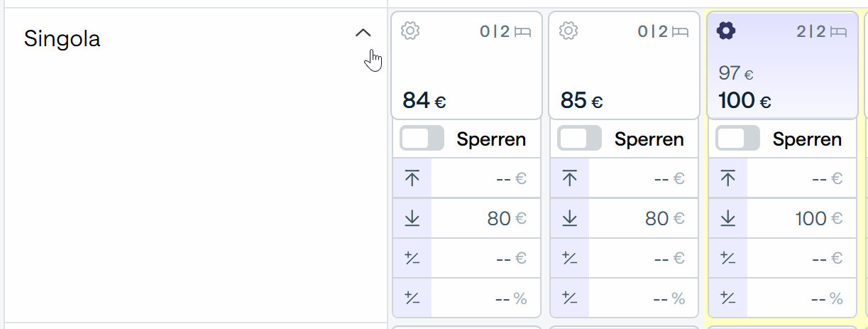Collapse the Singola row with the chevron
The height and width of the screenshot is (329, 868).
[x=363, y=33]
